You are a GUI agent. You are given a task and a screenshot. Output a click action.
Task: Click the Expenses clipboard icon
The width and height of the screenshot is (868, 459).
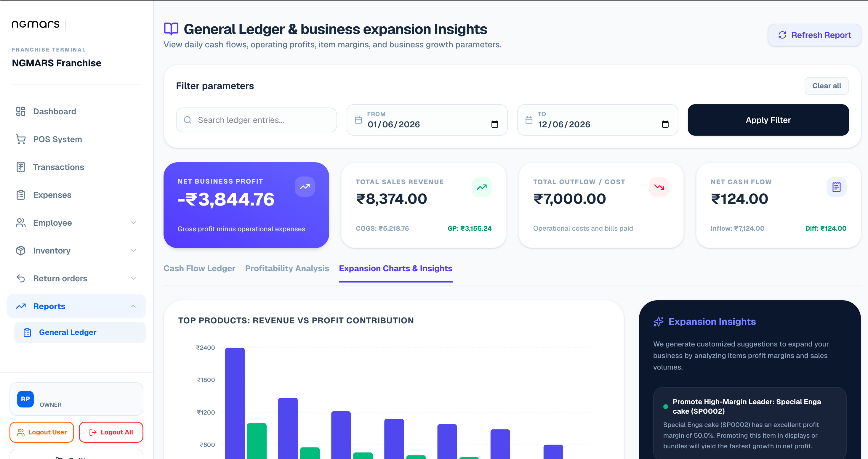(x=21, y=195)
